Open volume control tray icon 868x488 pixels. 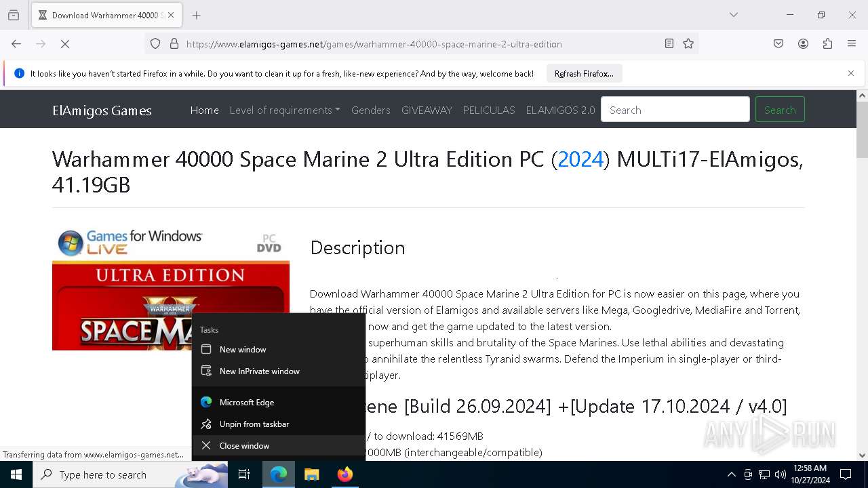point(781,474)
